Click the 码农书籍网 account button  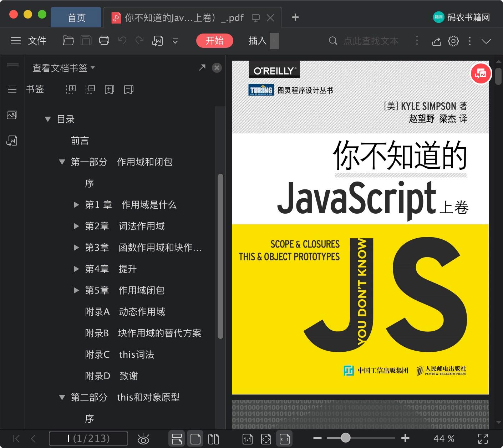(x=462, y=17)
